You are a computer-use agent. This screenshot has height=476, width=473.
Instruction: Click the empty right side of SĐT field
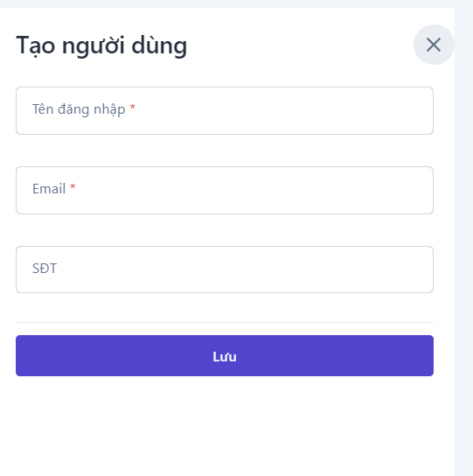point(334,269)
